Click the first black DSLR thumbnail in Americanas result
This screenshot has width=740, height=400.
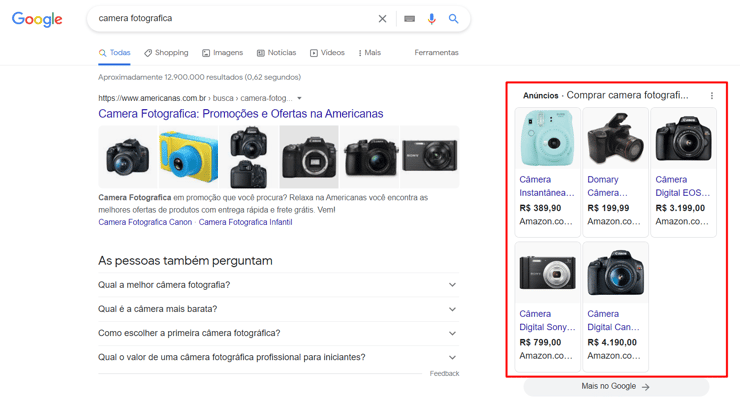pos(127,157)
